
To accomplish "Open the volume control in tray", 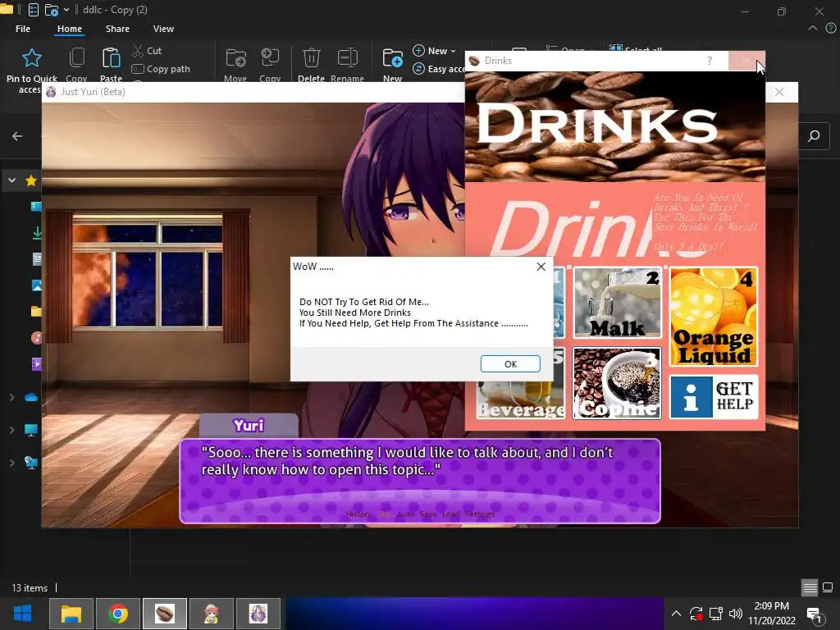I will point(736,614).
